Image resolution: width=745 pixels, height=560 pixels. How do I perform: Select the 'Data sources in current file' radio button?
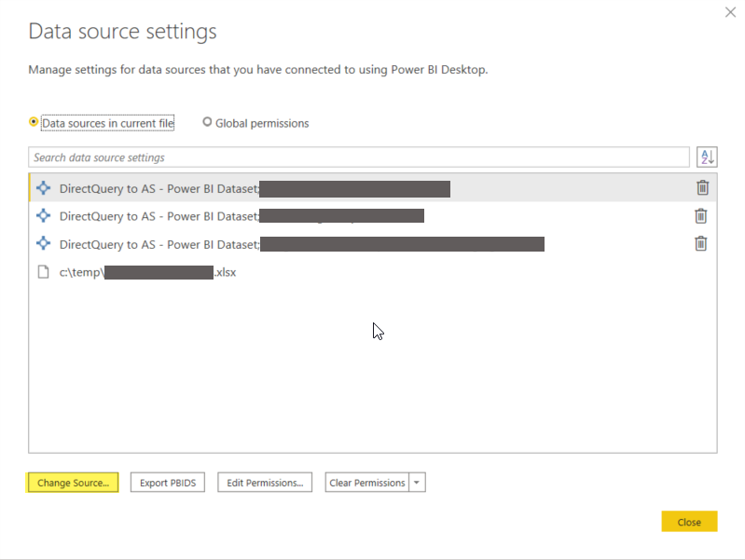[x=34, y=122]
